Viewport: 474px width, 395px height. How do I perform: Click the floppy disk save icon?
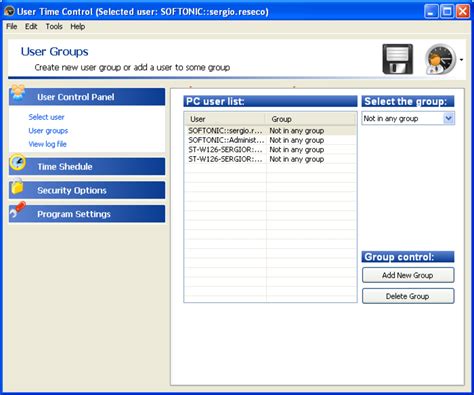point(397,59)
